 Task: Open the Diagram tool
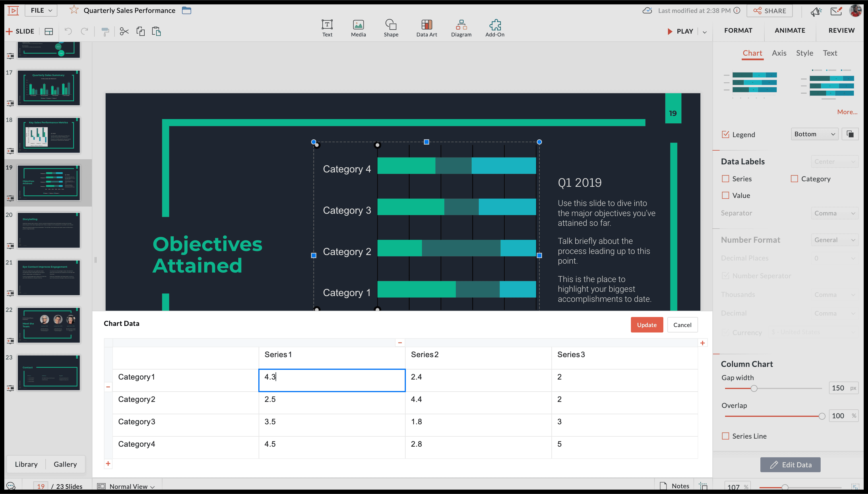coord(461,28)
